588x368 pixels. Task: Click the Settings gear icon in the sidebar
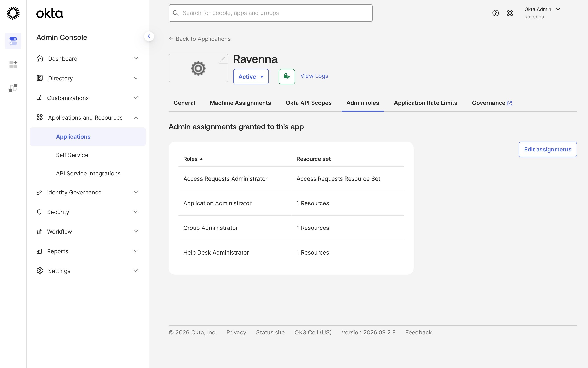pyautogui.click(x=40, y=271)
